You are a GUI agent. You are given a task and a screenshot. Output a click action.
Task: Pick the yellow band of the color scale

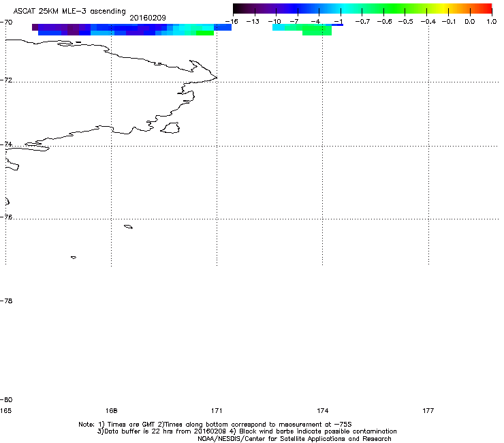point(443,9)
